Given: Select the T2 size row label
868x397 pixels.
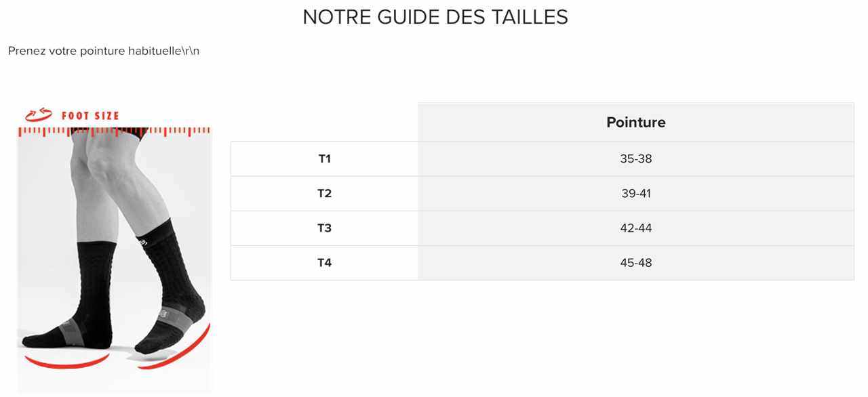Looking at the screenshot, I should [325, 194].
